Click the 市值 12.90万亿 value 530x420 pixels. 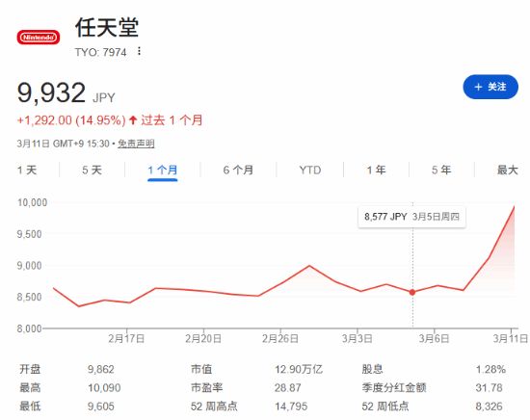(x=299, y=369)
